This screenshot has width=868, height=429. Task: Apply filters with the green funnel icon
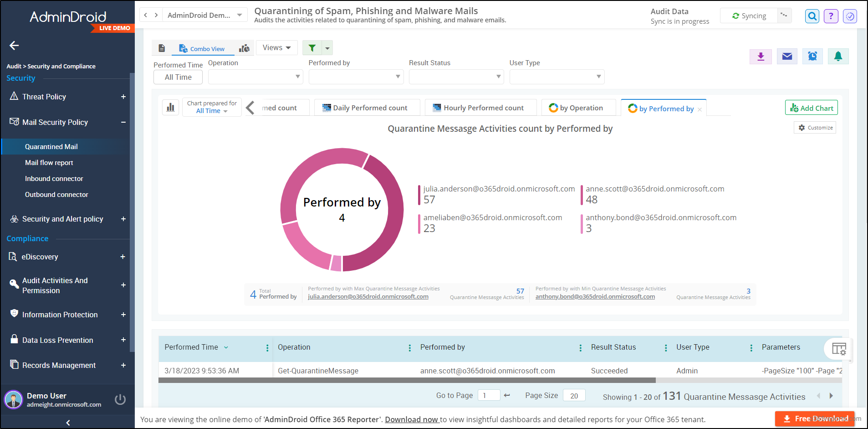pyautogui.click(x=312, y=47)
